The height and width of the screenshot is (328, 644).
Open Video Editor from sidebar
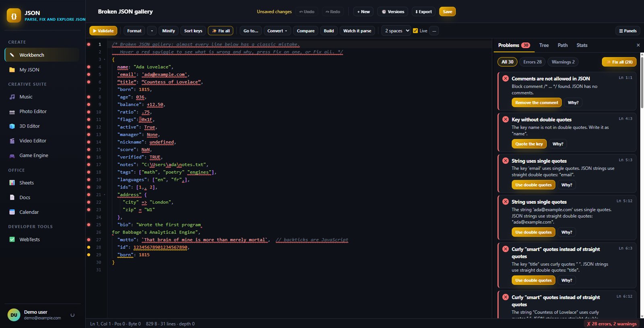(42, 141)
